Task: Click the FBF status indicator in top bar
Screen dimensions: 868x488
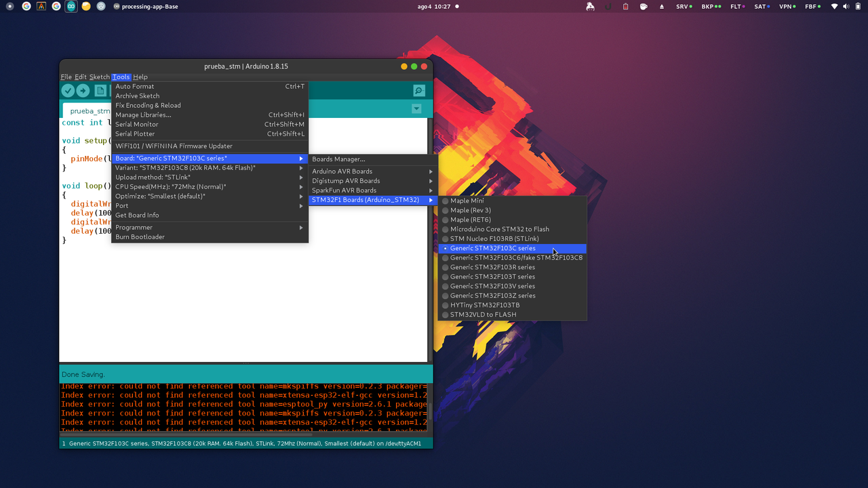Action: 812,6
